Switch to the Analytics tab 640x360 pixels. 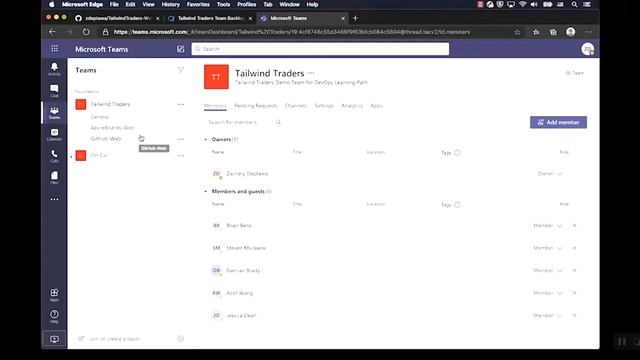pos(352,106)
